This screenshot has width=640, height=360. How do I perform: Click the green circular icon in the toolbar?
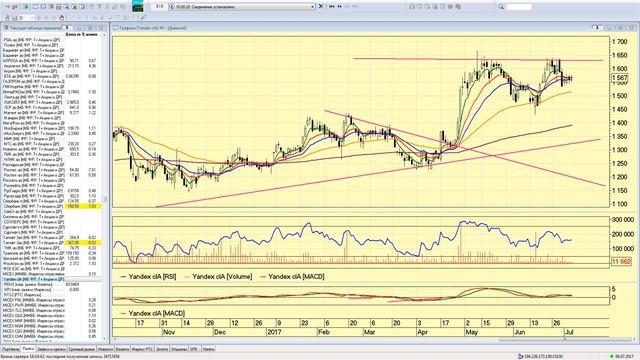26,7
